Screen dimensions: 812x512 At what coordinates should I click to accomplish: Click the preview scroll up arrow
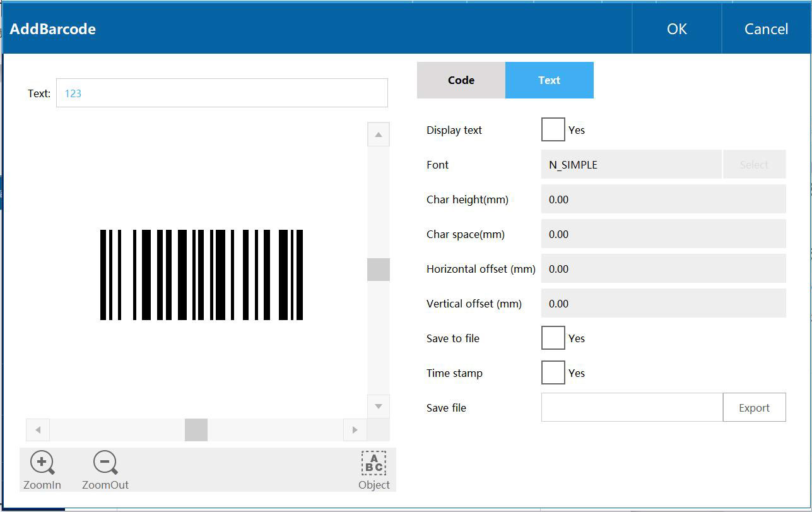coord(379,134)
